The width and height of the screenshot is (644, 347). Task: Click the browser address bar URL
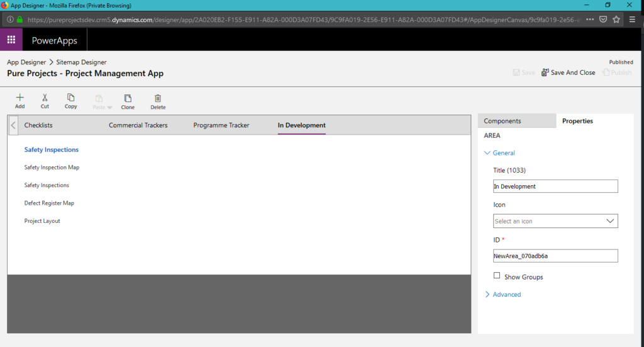click(x=304, y=20)
